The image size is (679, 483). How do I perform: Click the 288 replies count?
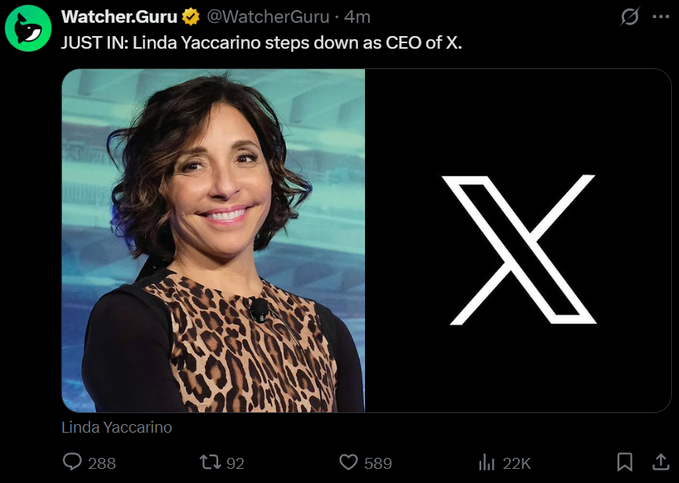[102, 463]
